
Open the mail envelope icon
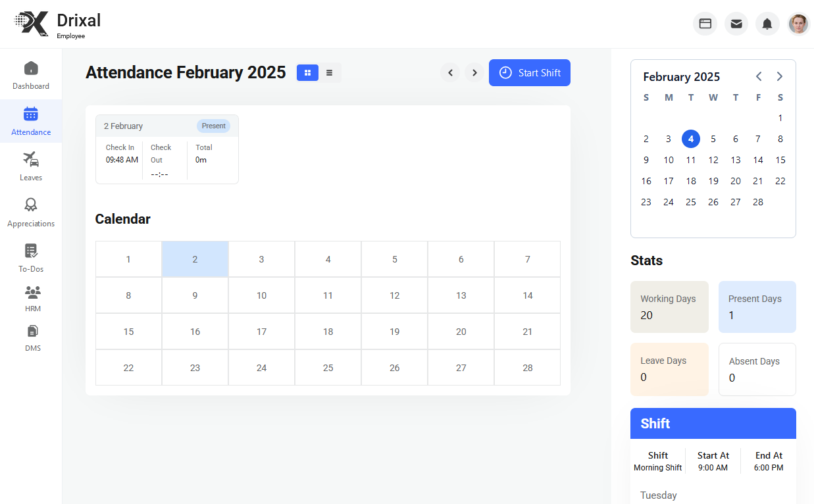(x=736, y=24)
